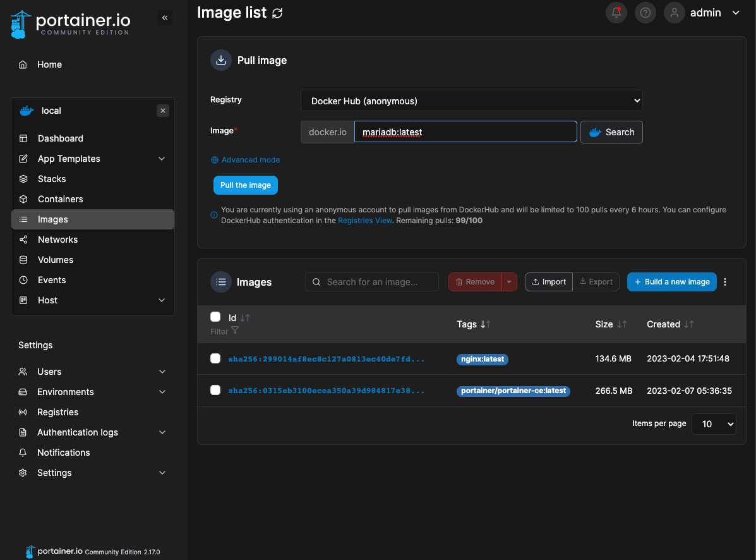
Task: Open notifications bell in the header
Action: [x=616, y=13]
